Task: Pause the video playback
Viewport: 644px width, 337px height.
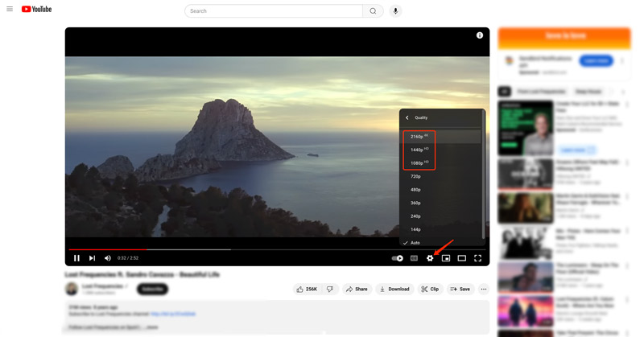Action: 76,258
